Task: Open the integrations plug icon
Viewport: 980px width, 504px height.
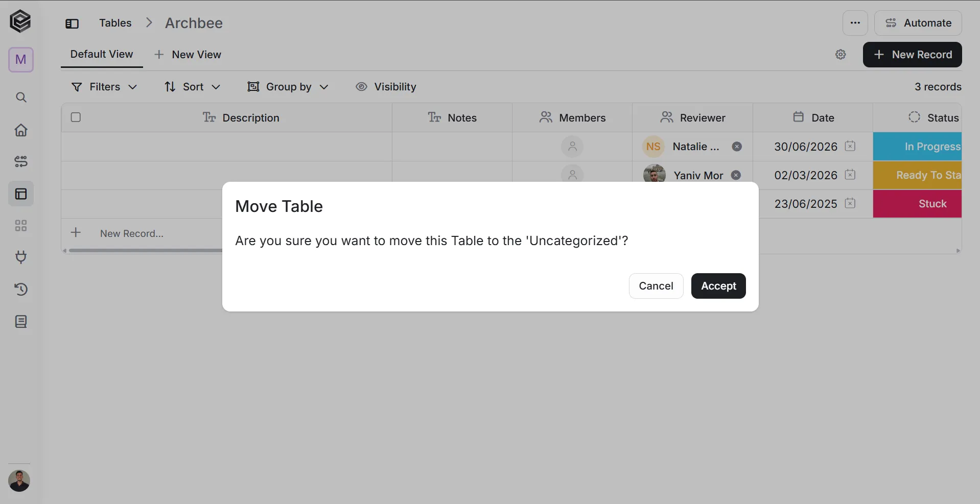Action: [21, 257]
